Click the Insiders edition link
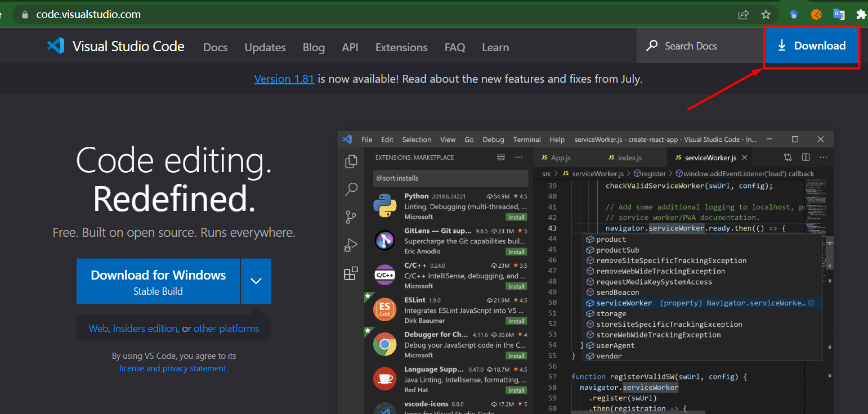868x414 pixels. tap(145, 328)
